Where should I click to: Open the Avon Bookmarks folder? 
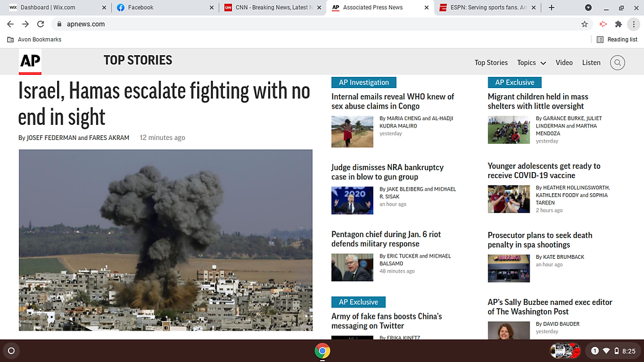(34, 39)
